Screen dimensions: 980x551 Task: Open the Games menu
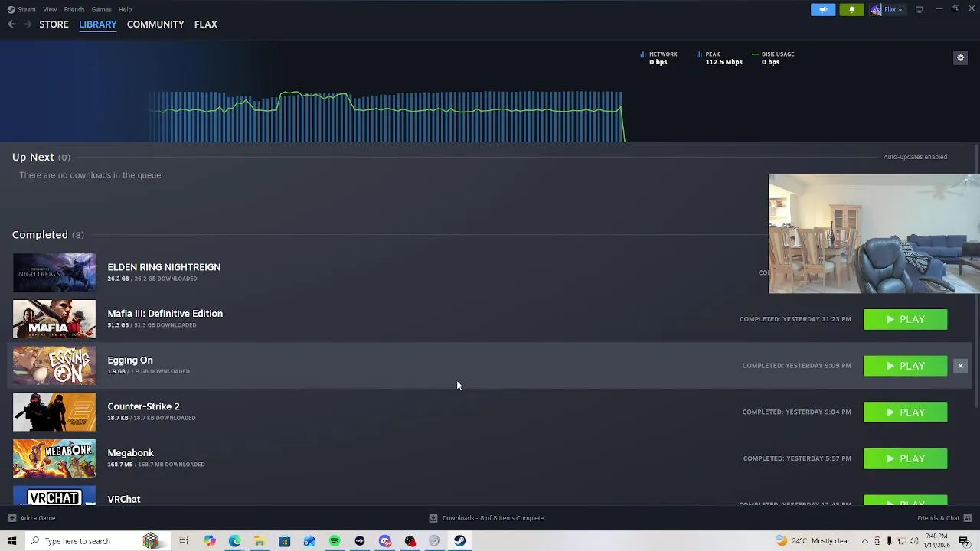click(x=101, y=9)
